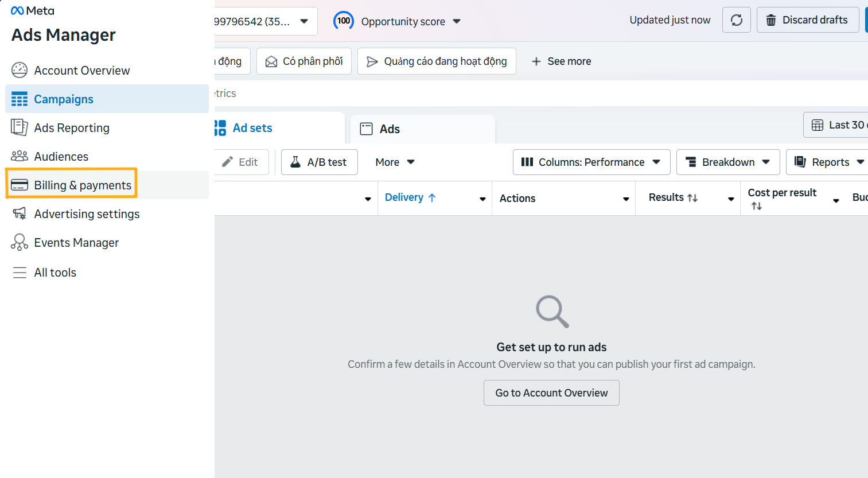Switch to the Ad sets tab
Screen dimensions: 868x478
click(x=252, y=128)
